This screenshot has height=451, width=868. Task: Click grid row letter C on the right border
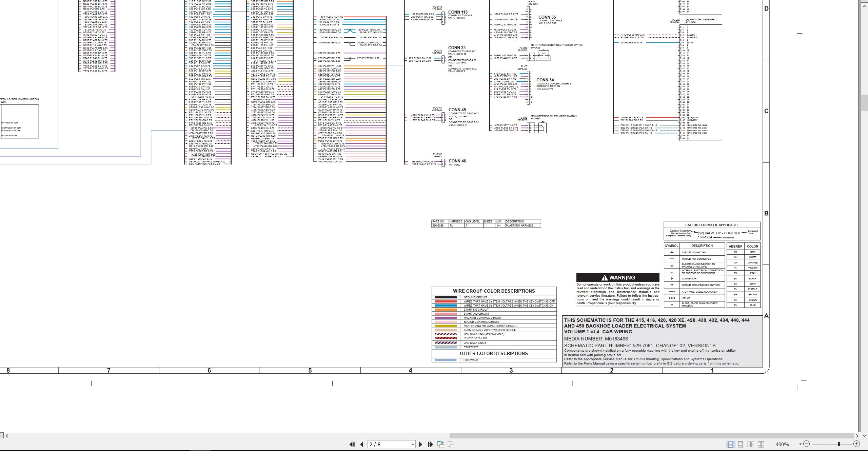coord(766,111)
